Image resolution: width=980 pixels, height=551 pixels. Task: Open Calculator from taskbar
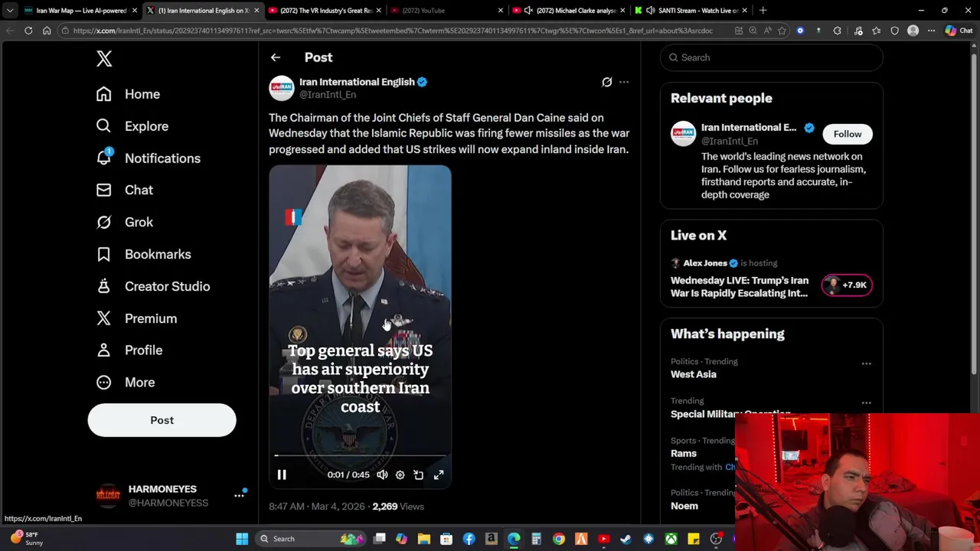tap(536, 539)
